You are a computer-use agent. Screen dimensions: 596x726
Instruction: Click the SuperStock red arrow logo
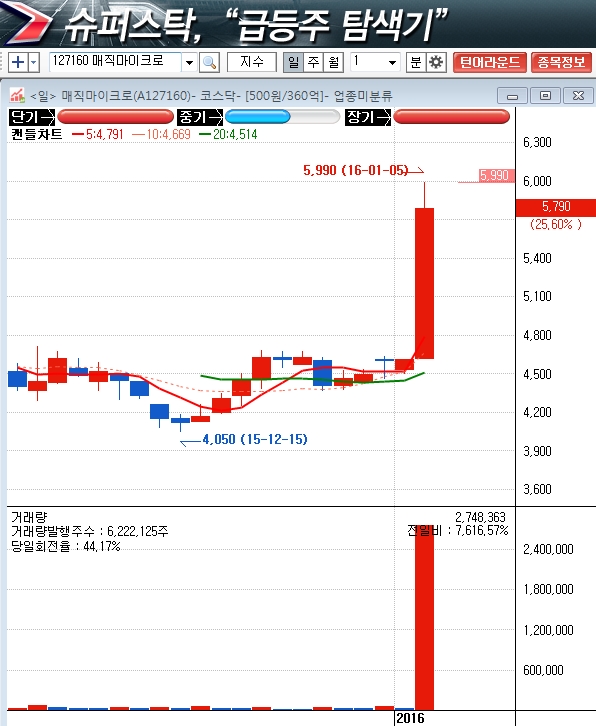[x=28, y=21]
